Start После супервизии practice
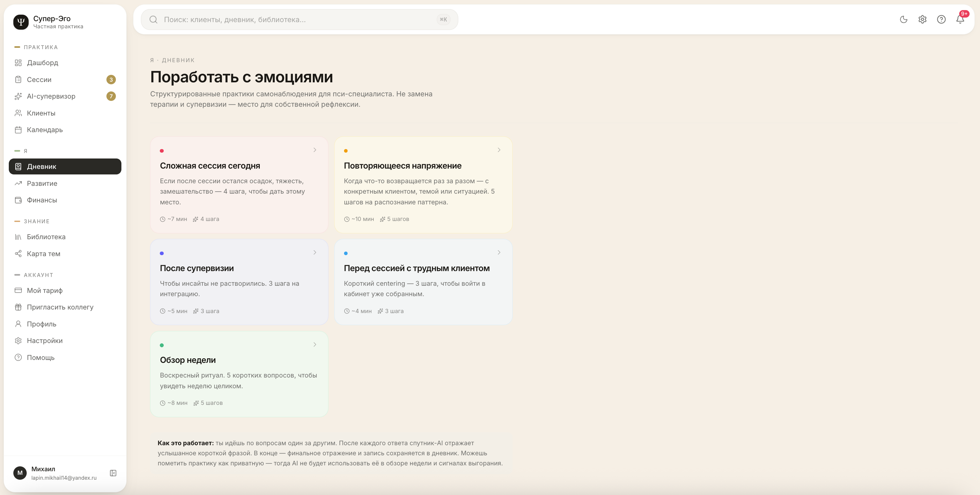The height and width of the screenshot is (495, 980). pos(239,282)
